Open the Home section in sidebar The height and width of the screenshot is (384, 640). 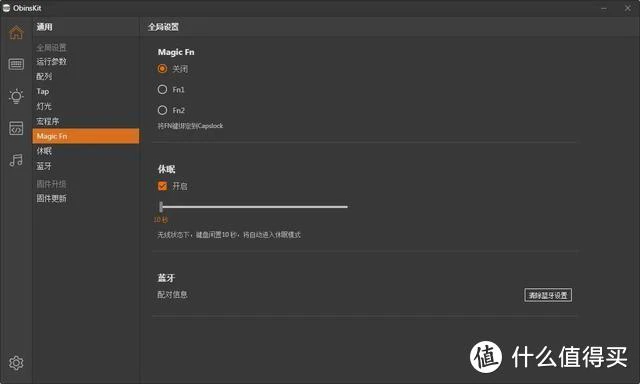[x=16, y=33]
